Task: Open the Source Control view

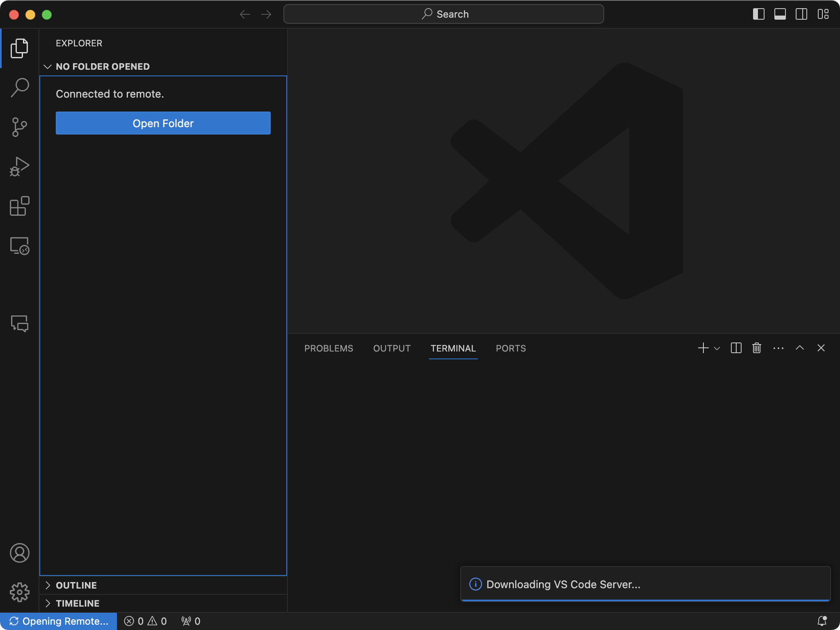Action: (19, 127)
